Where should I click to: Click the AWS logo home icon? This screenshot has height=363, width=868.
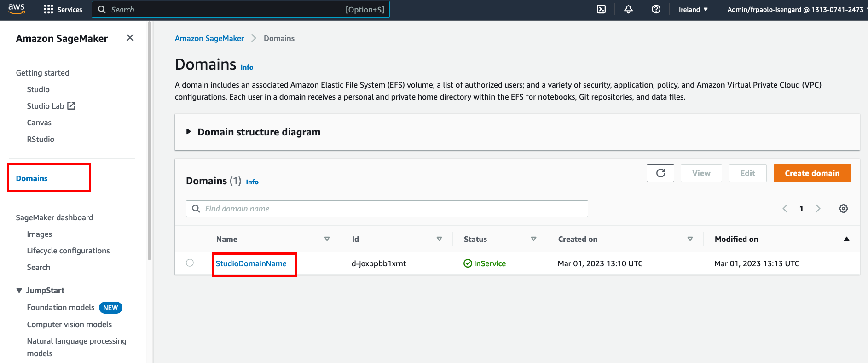click(17, 9)
